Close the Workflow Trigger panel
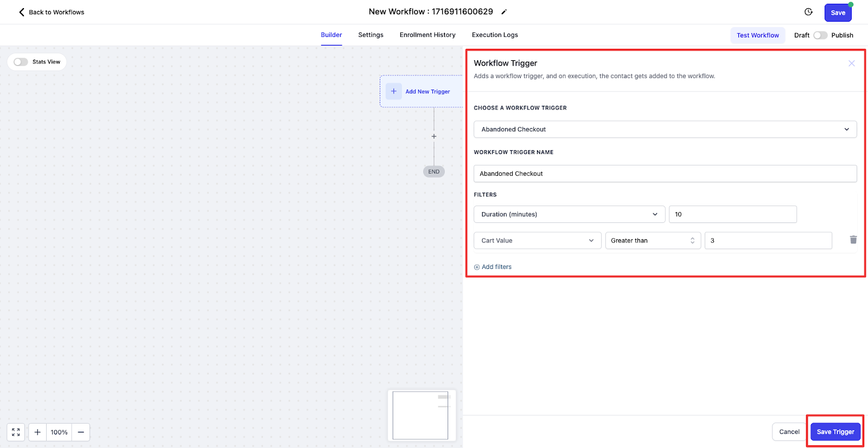 [852, 63]
